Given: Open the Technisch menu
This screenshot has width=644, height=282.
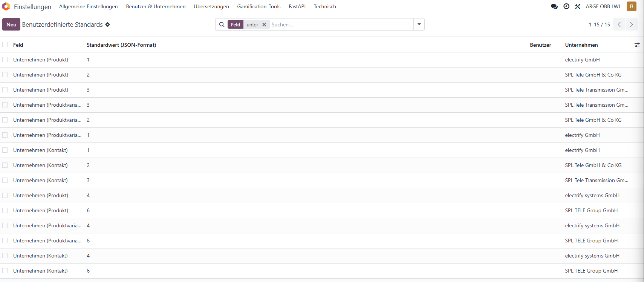Looking at the screenshot, I should [x=325, y=6].
